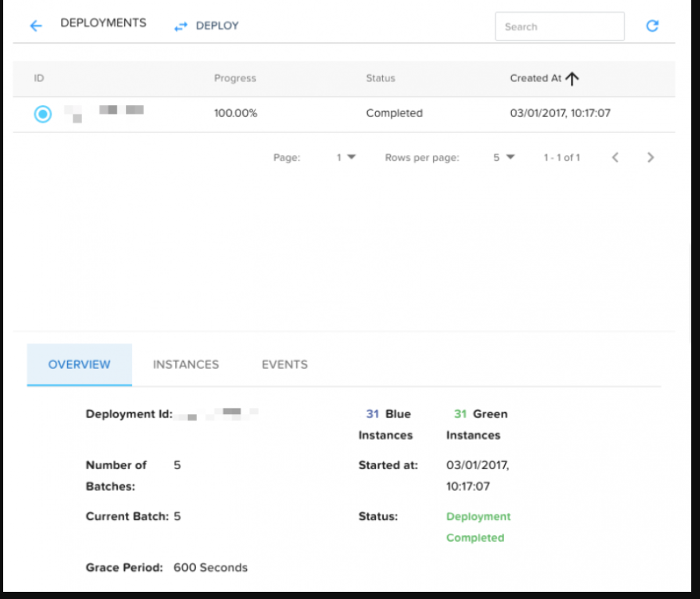This screenshot has height=599, width=700.
Task: Switch to the Overview tab
Action: click(x=80, y=365)
